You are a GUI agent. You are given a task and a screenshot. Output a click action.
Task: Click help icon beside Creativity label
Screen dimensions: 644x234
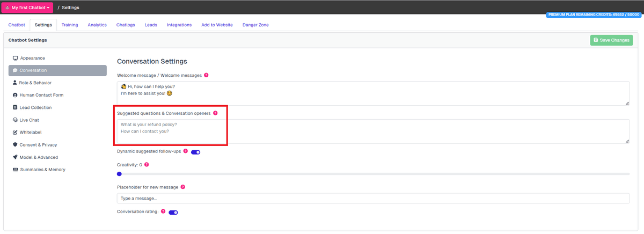click(x=147, y=165)
